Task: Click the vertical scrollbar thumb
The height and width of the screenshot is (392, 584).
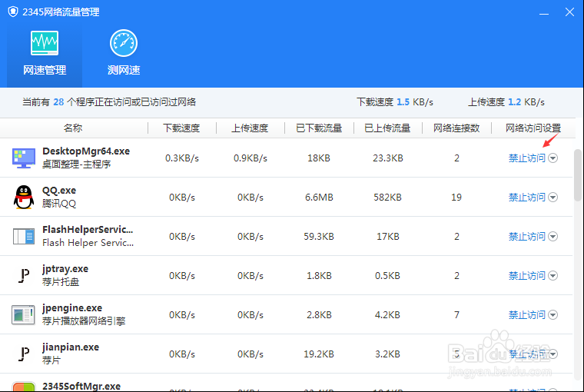Action: [578, 175]
